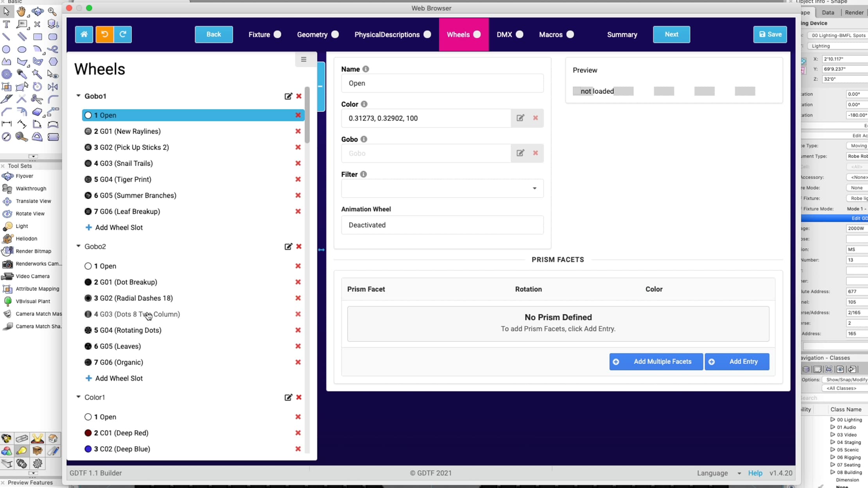Choose the Flyover tool
Image resolution: width=868 pixels, height=488 pixels.
tap(24, 176)
